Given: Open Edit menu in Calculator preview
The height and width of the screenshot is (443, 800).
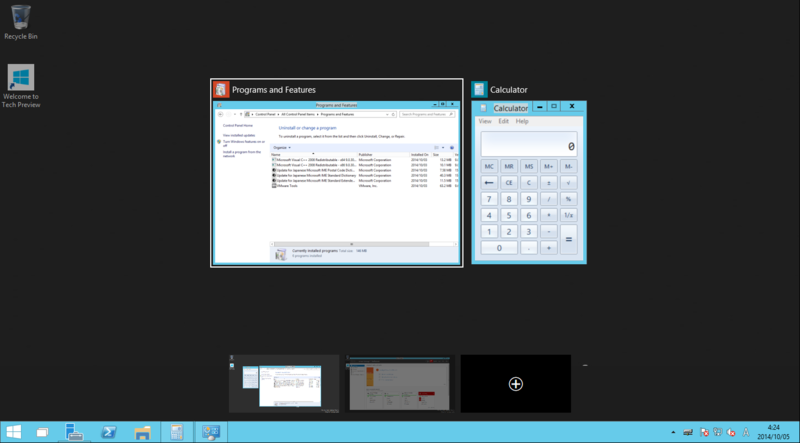Looking at the screenshot, I should click(504, 121).
